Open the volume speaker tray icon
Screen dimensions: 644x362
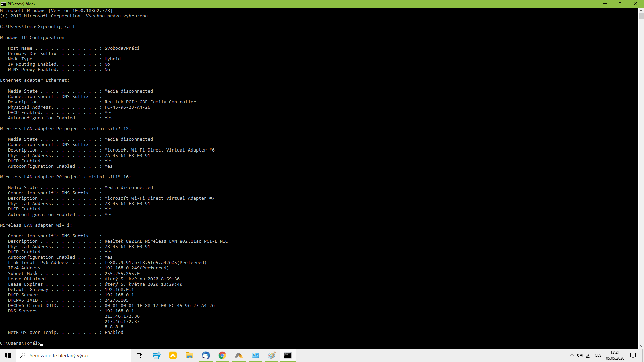[x=580, y=355]
